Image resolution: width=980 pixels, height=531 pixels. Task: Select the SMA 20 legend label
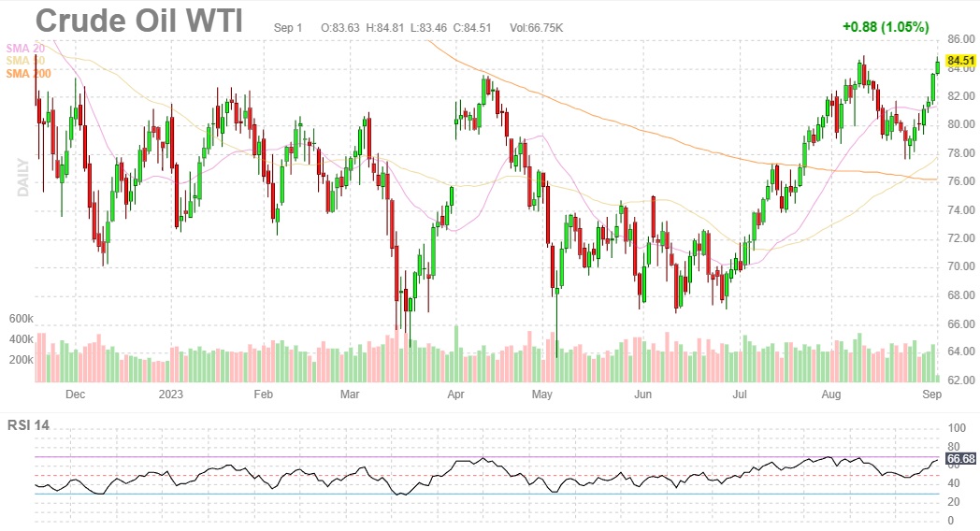(x=25, y=48)
